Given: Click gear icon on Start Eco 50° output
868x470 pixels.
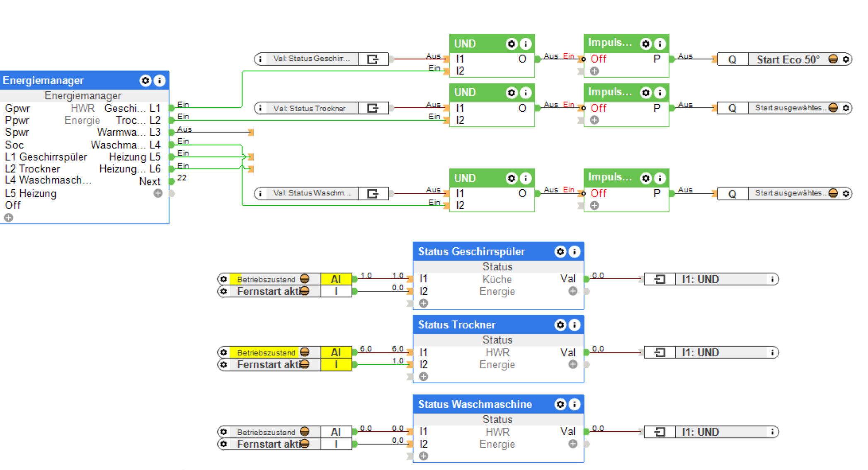Looking at the screenshot, I should [x=846, y=59].
